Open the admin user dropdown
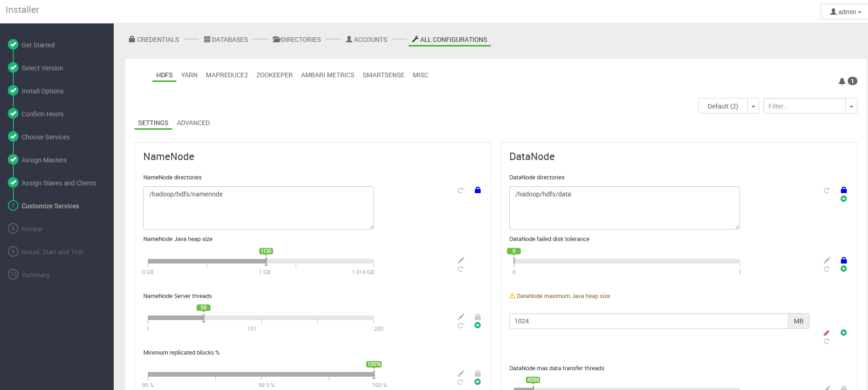The image size is (868, 390). 845,11
